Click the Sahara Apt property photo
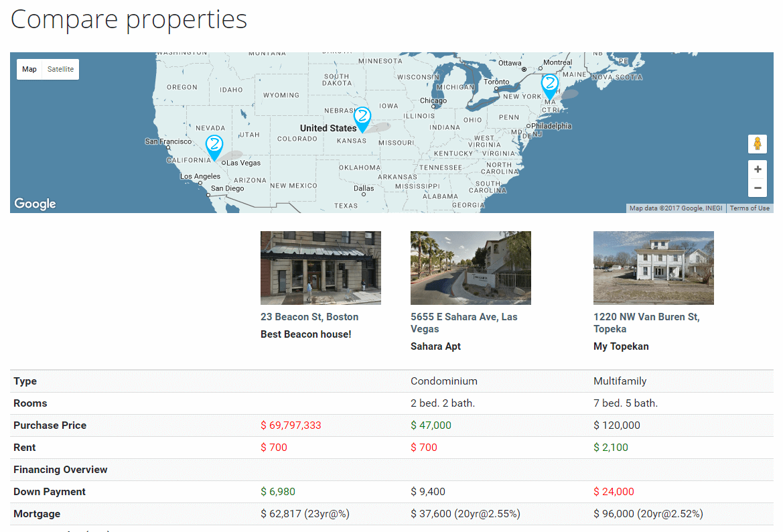This screenshot has width=783, height=532. point(470,268)
